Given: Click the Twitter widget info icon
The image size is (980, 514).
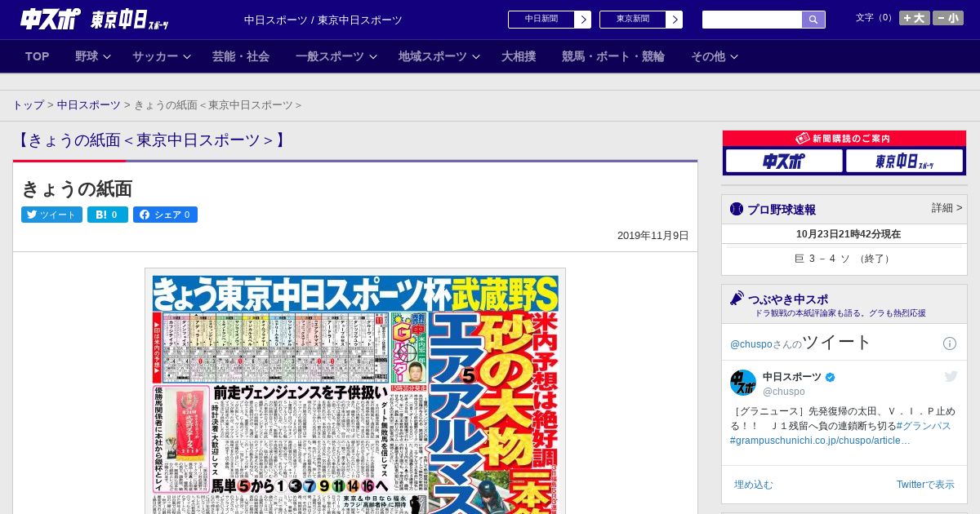Looking at the screenshot, I should (950, 343).
